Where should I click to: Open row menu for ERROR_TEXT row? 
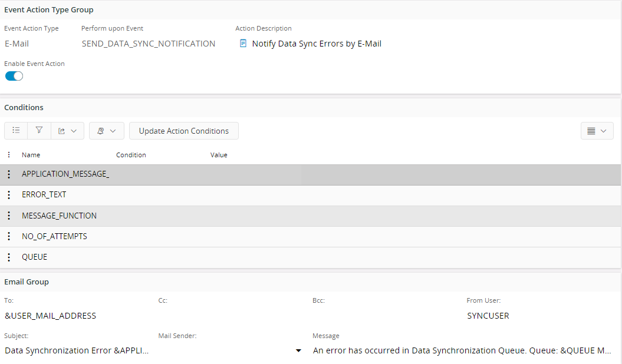(x=9, y=195)
